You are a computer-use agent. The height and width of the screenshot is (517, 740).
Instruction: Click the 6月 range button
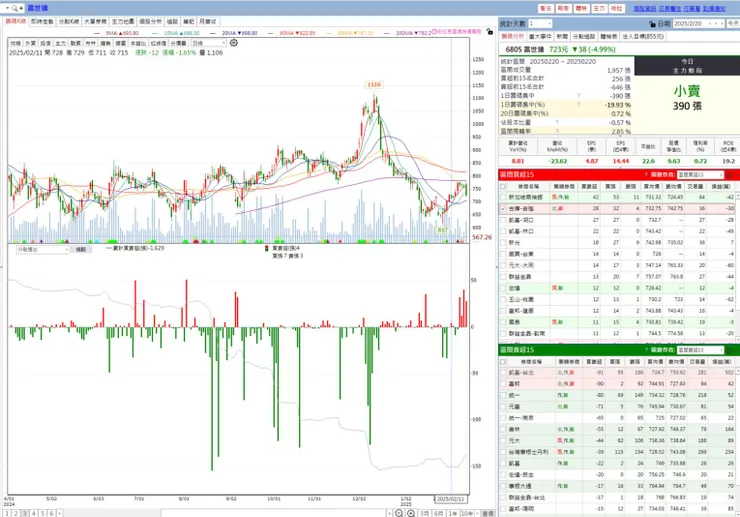pyautogui.click(x=439, y=513)
